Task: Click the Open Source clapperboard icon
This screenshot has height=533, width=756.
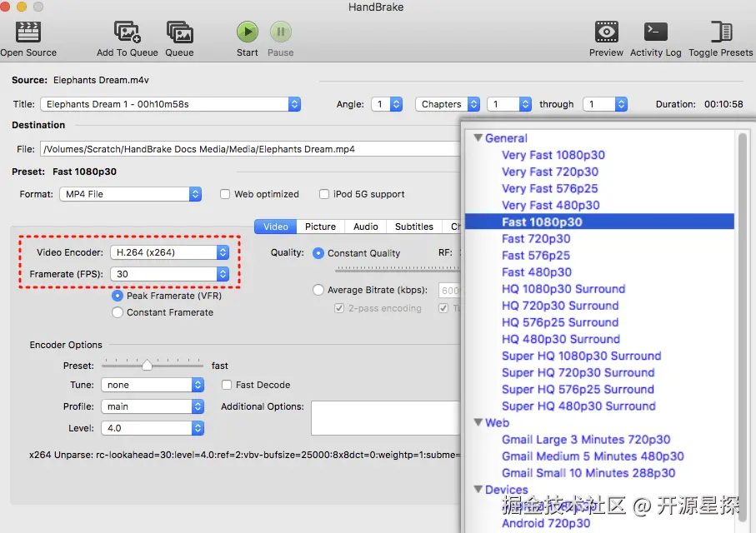Action: point(28,32)
